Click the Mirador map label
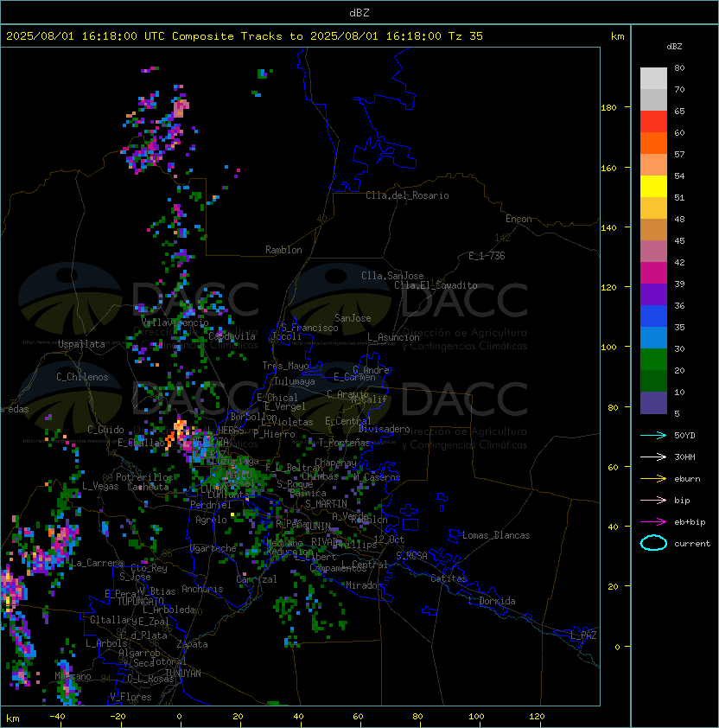The image size is (719, 728). click(365, 585)
